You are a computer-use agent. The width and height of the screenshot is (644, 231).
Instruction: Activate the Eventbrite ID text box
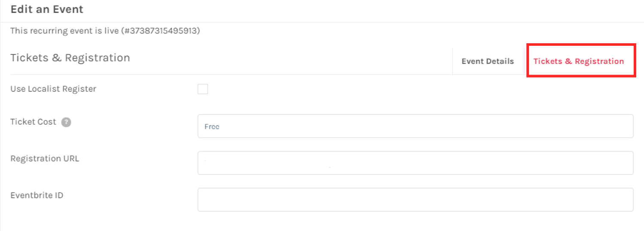point(415,200)
